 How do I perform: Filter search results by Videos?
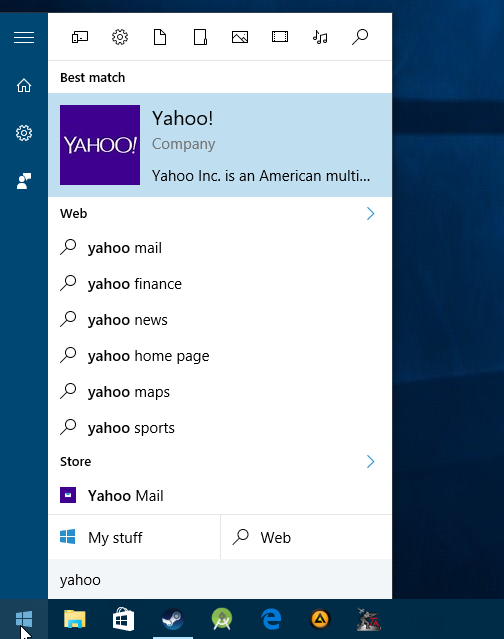(280, 37)
